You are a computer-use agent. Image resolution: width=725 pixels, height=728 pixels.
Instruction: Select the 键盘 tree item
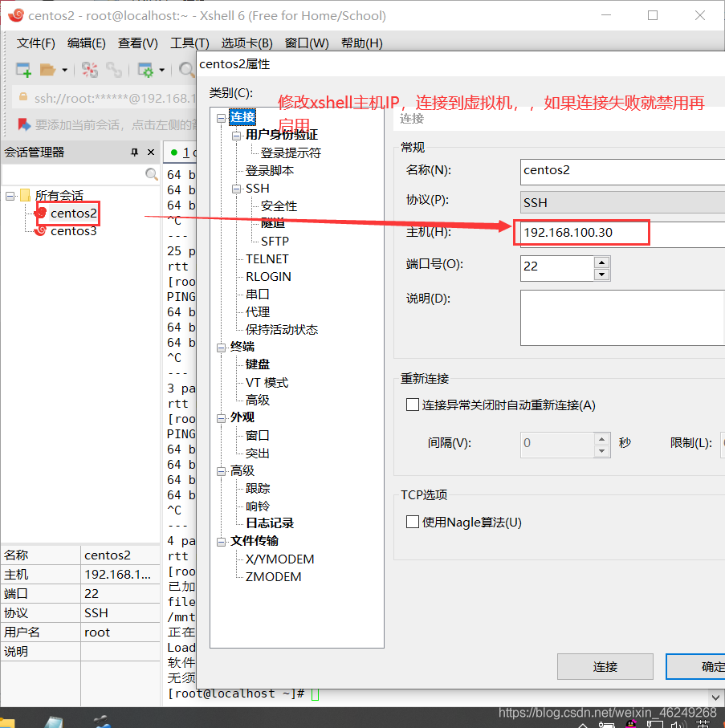pyautogui.click(x=257, y=364)
